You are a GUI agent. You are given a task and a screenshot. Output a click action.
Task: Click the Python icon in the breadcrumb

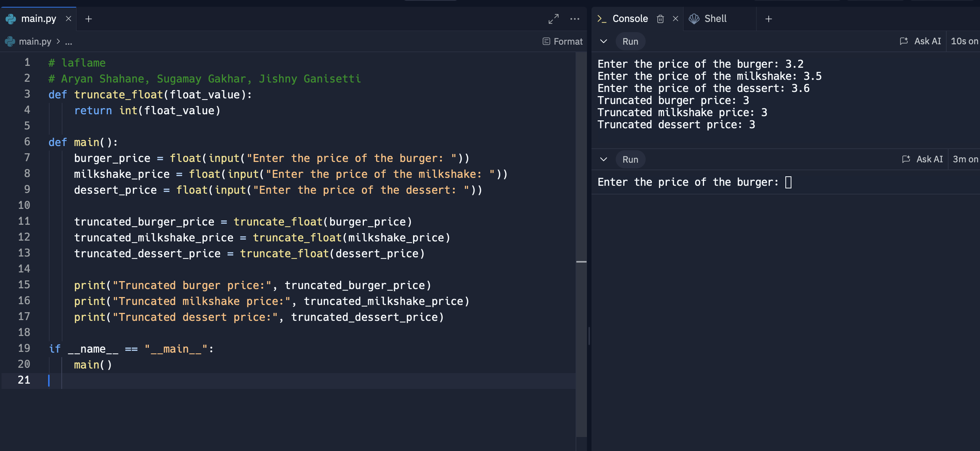tap(10, 42)
